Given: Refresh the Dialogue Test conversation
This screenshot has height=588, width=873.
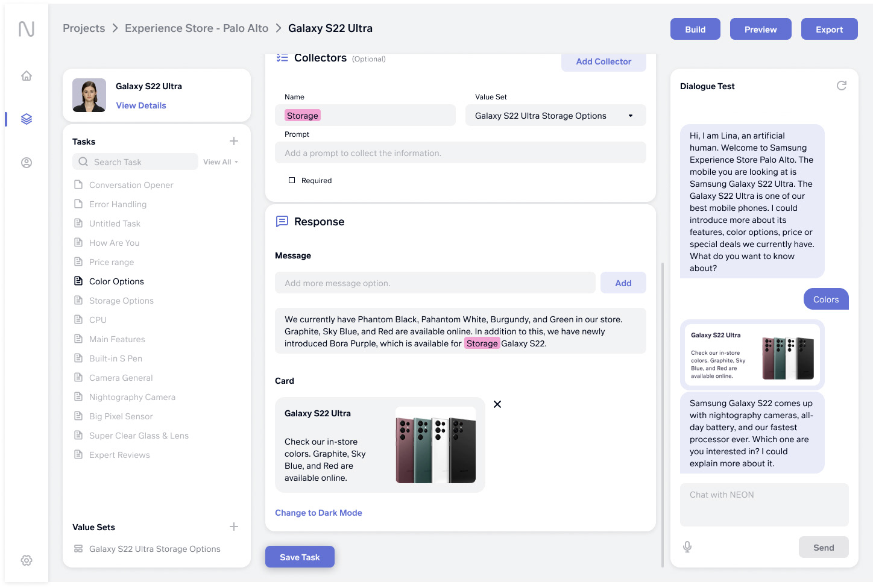Looking at the screenshot, I should 842,86.
